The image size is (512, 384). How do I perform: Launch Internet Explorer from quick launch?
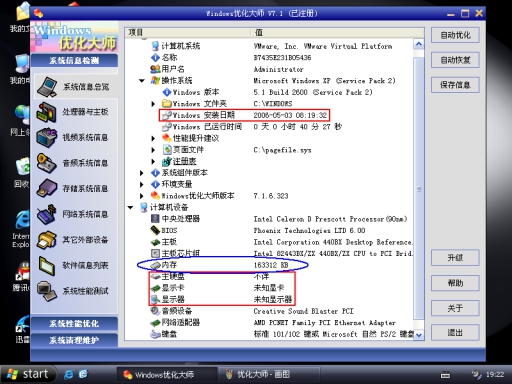click(69, 374)
